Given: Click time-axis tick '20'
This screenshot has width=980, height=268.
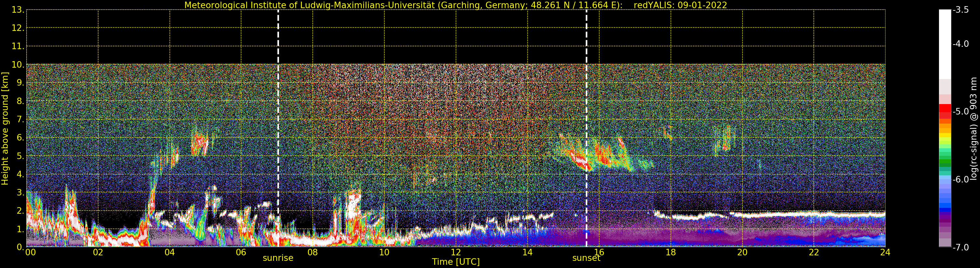Looking at the screenshot, I should (x=742, y=252).
